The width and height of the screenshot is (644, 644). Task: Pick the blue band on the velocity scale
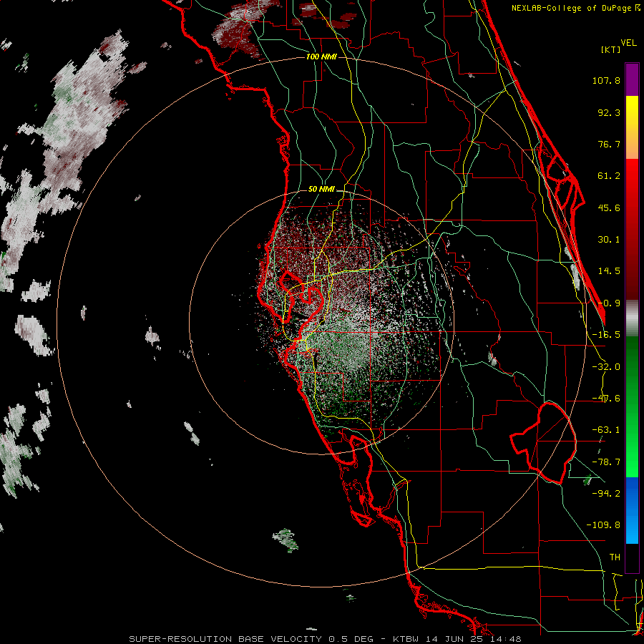[x=632, y=510]
